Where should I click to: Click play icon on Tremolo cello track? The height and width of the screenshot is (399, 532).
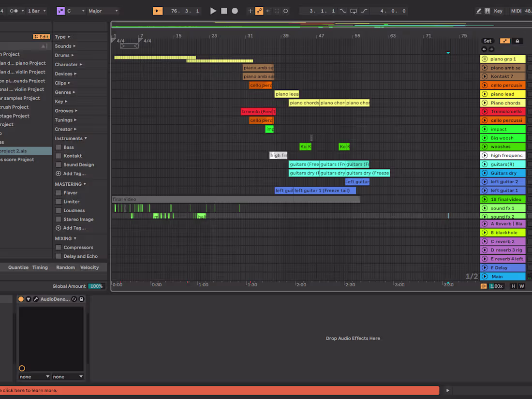485,111
